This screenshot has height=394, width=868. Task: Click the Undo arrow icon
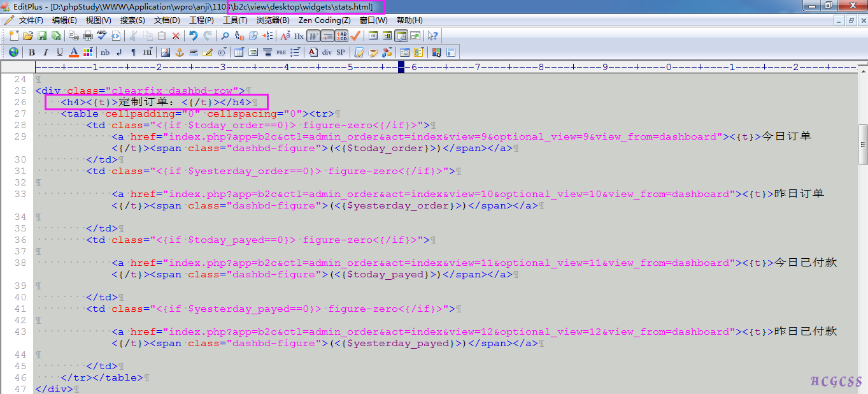point(193,36)
